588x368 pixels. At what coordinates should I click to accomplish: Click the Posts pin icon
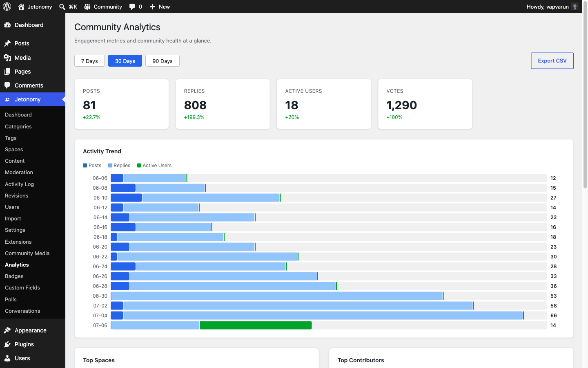coord(7,43)
